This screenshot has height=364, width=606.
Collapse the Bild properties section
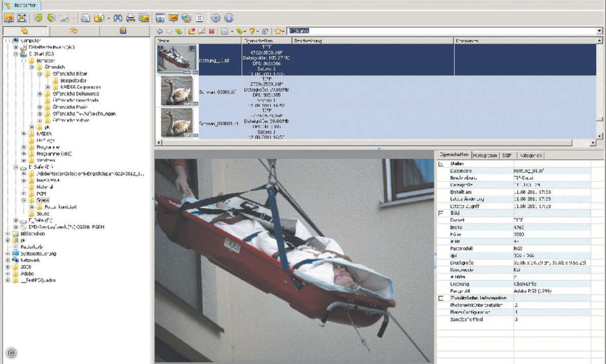point(441,214)
